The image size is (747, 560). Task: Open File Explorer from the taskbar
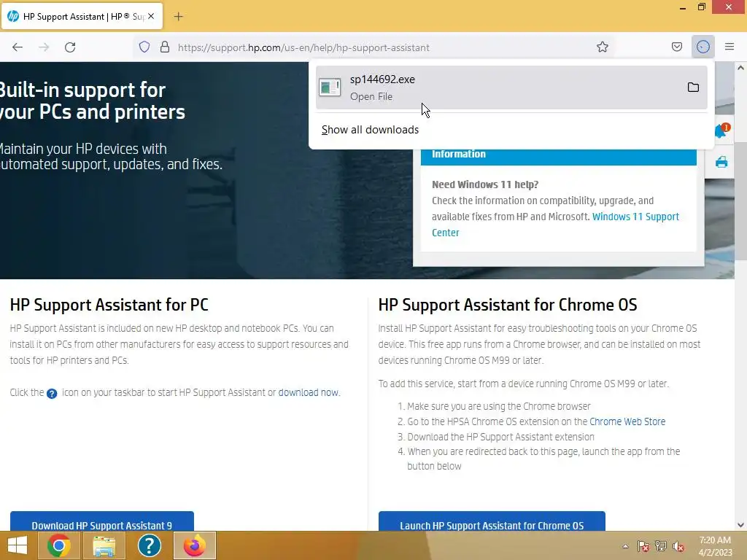pyautogui.click(x=104, y=545)
